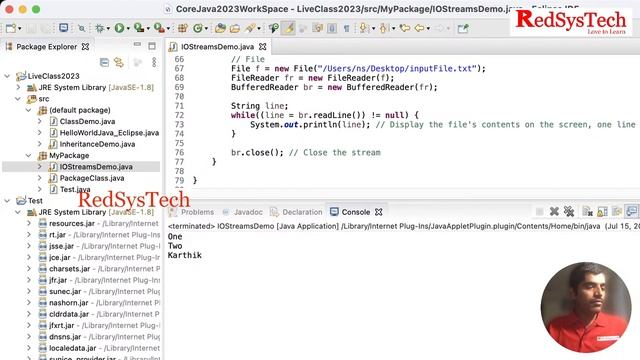Click the New file wizard icon
This screenshot has width=640, height=360.
pyautogui.click(x=11, y=28)
